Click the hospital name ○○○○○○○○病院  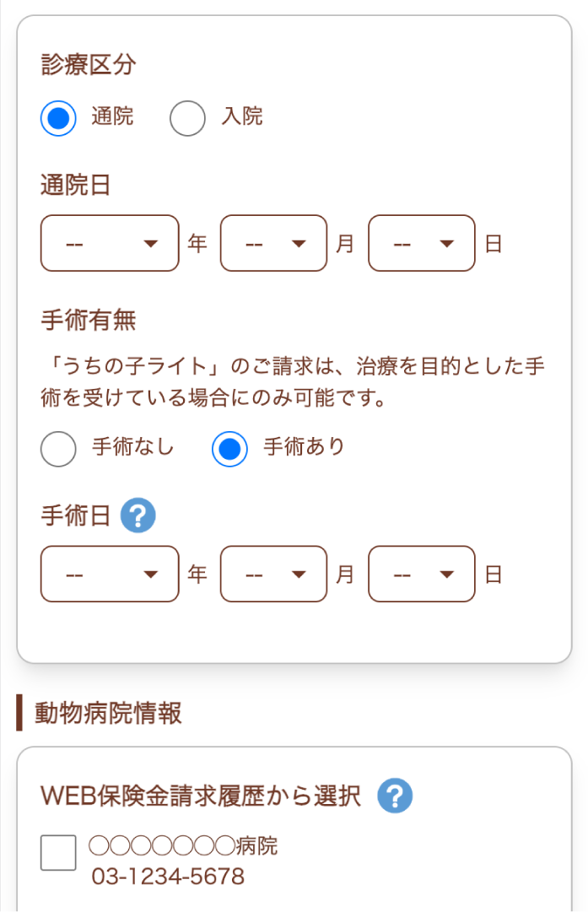pyautogui.click(x=182, y=846)
